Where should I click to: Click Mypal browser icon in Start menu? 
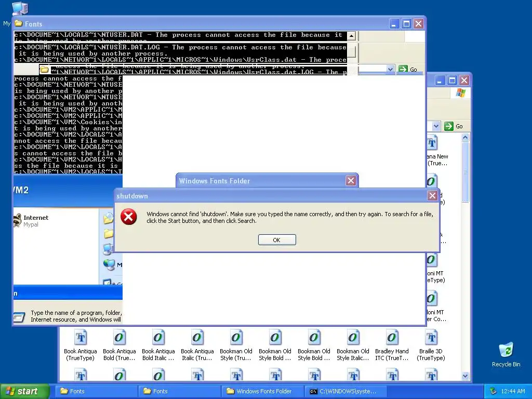pyautogui.click(x=17, y=220)
